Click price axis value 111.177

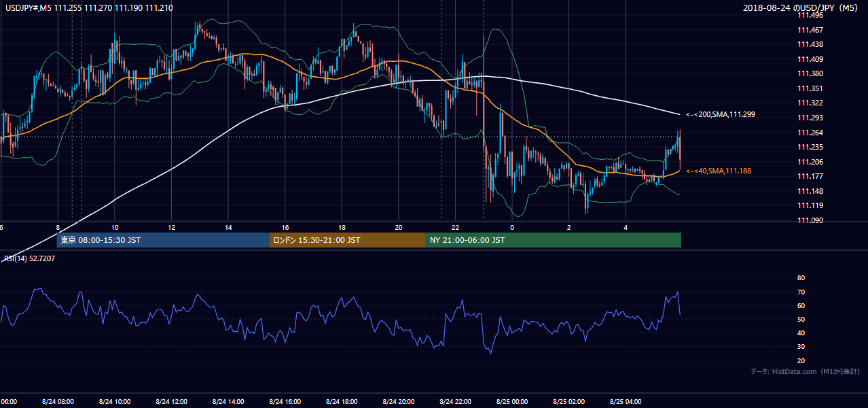(811, 176)
